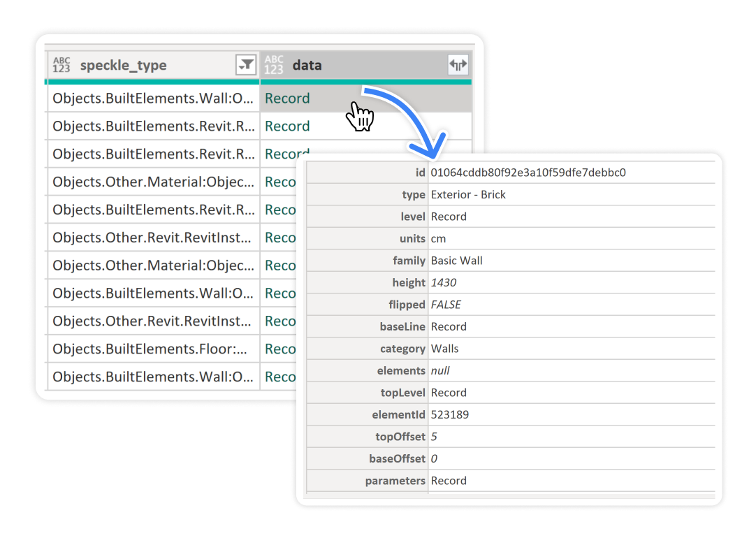Open the speckle_type column filter dropdown
This screenshot has width=756, height=545.
click(246, 64)
